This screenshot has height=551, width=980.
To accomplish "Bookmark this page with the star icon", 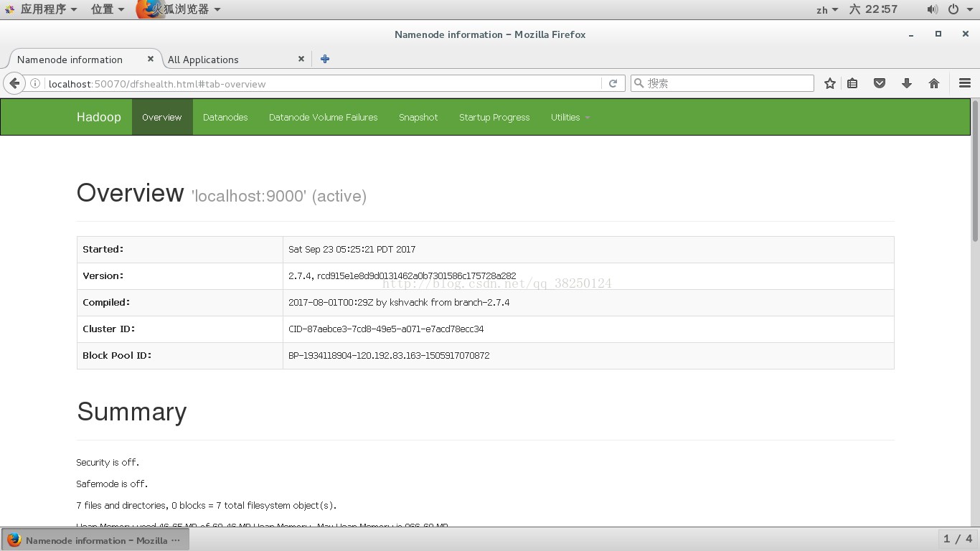I will 830,84.
